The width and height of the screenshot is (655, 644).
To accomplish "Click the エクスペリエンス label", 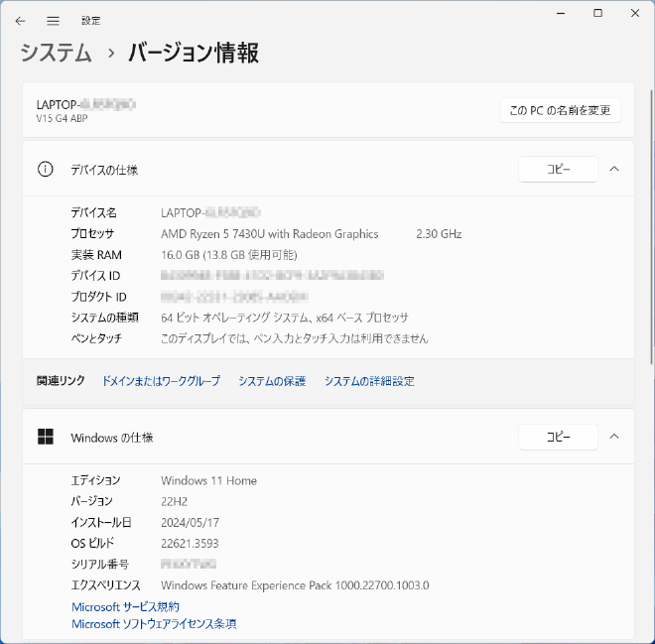I will pos(105,585).
